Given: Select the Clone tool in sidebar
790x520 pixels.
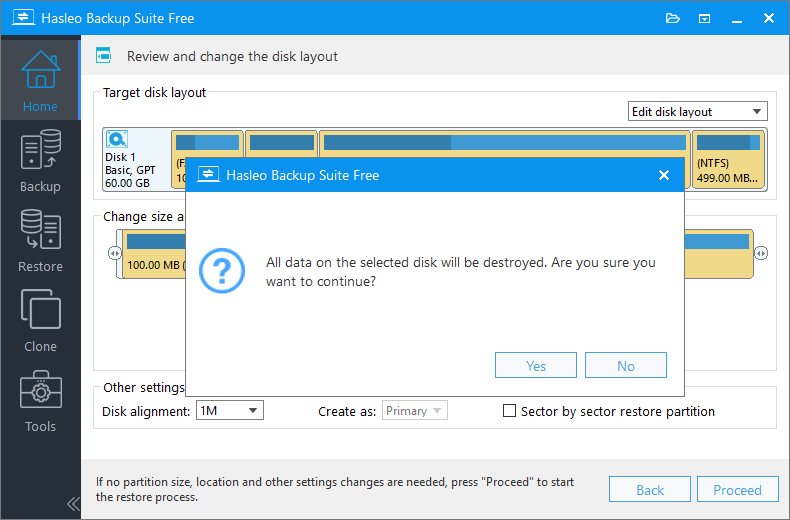Looking at the screenshot, I should pyautogui.click(x=40, y=320).
